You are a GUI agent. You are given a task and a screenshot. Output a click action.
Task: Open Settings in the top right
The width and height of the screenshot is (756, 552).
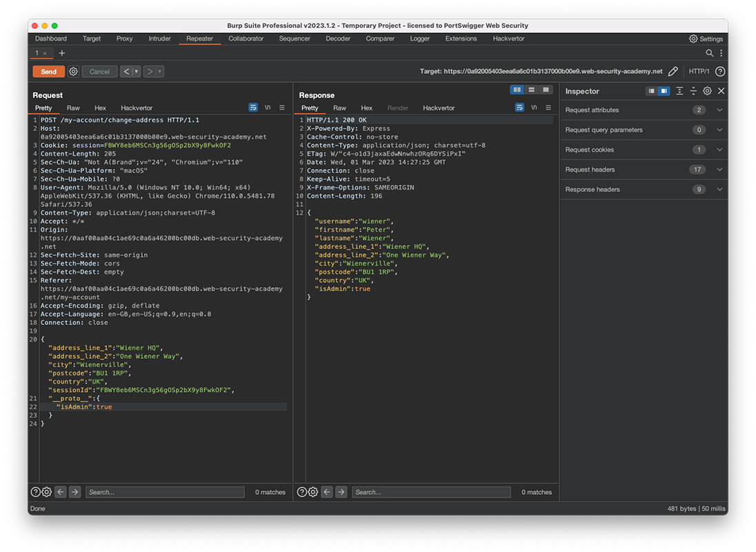[706, 39]
